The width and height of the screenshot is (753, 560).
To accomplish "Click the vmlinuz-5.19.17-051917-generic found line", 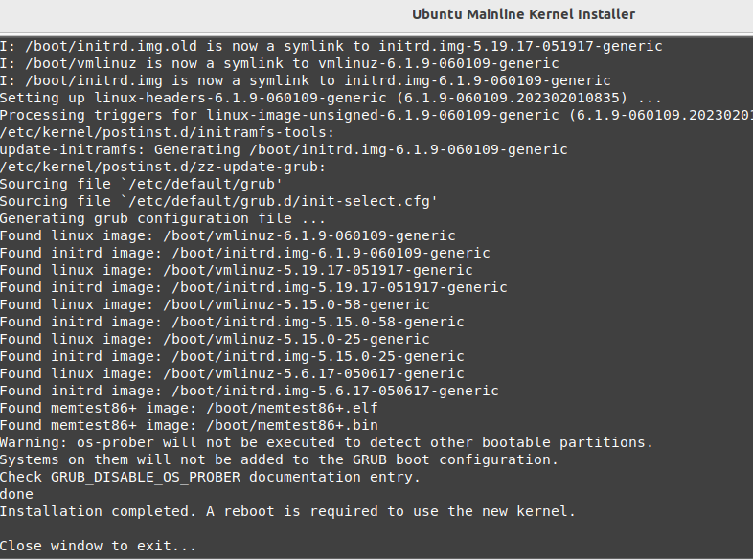I will [236, 270].
